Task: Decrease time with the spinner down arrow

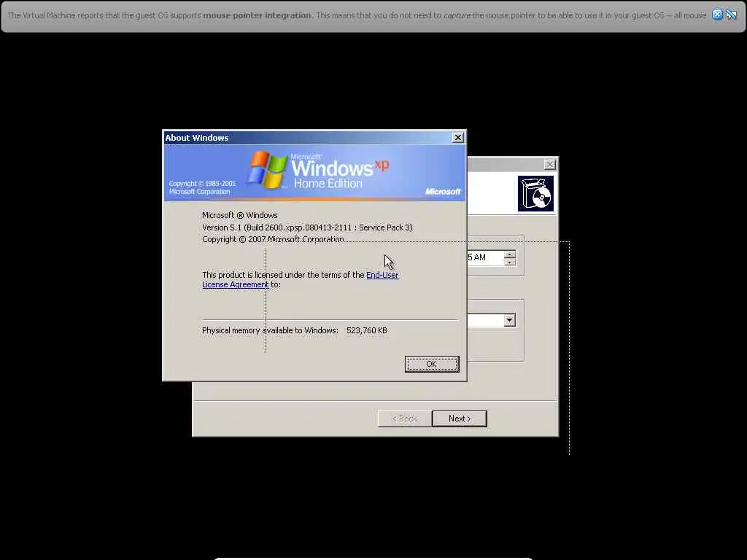Action: (510, 262)
